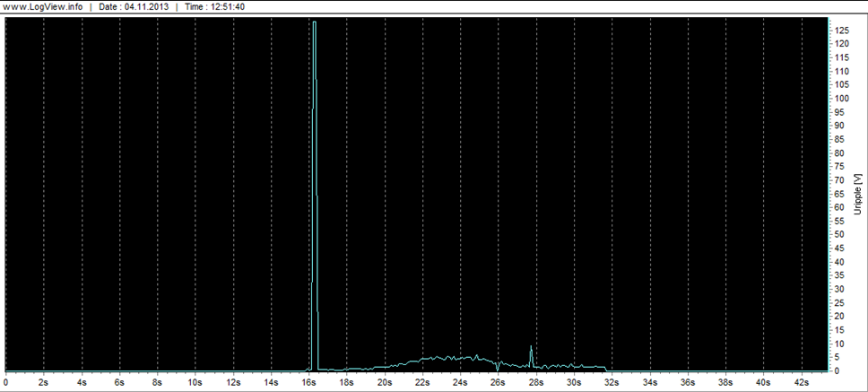Click the 12s time axis label
The height and width of the screenshot is (392, 868).
[x=233, y=382]
